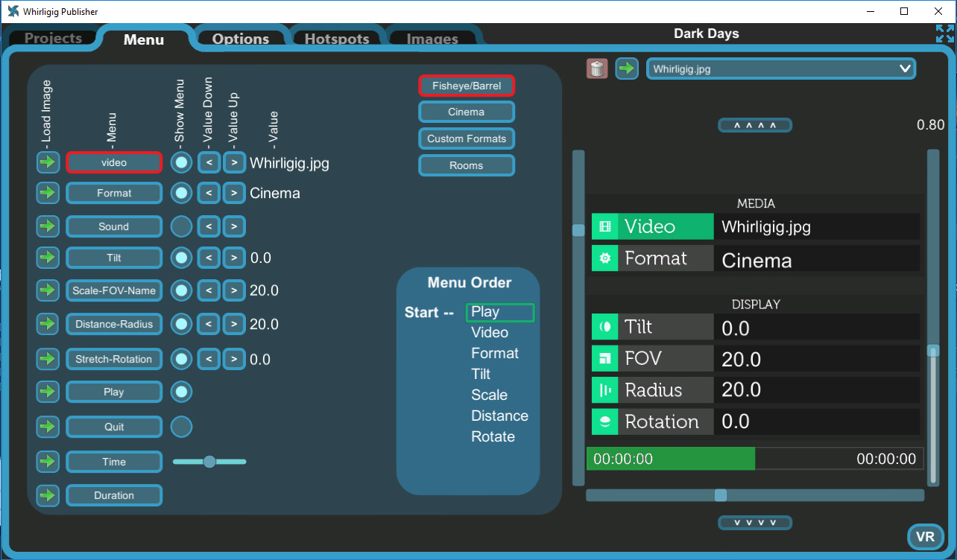
Task: Click value up arrow for Stretch-Rotation row
Action: 234,359
